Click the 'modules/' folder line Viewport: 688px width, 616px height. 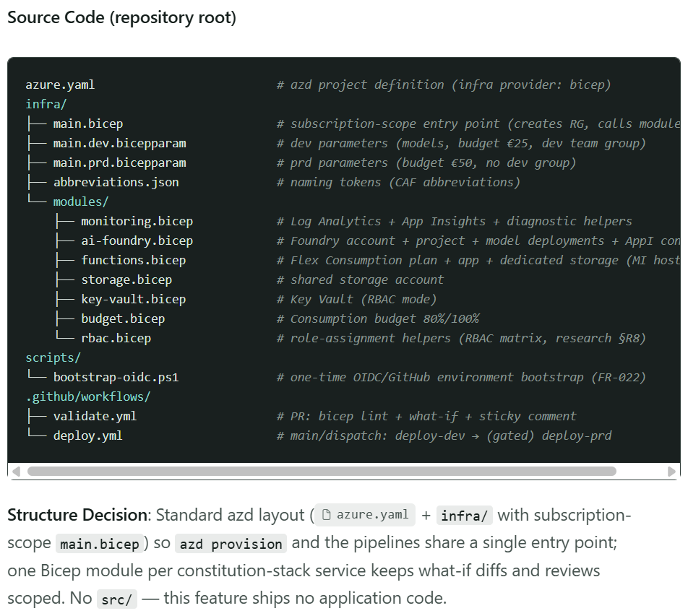point(81,201)
